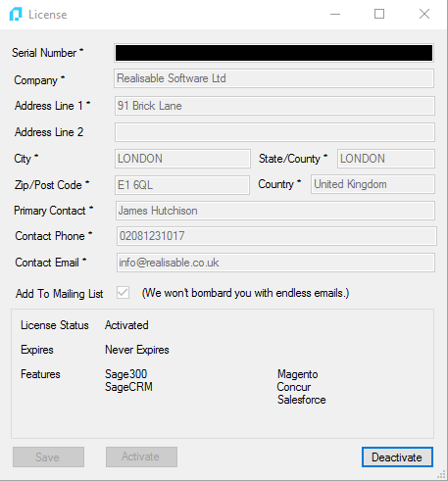Click the Contact Phone number field
Screen dimensions: 448x481
(x=276, y=236)
